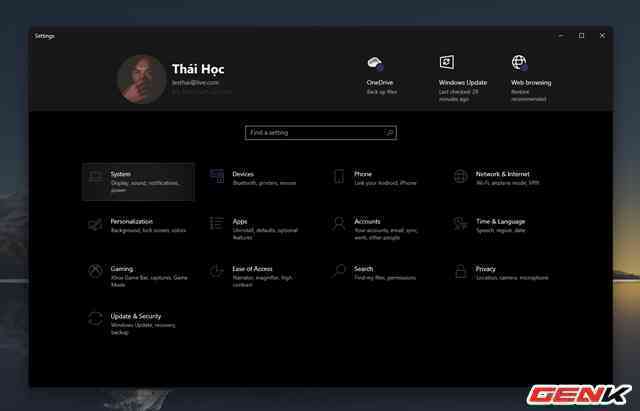This screenshot has width=640, height=411.
Task: Close the Settings window
Action: 602,36
